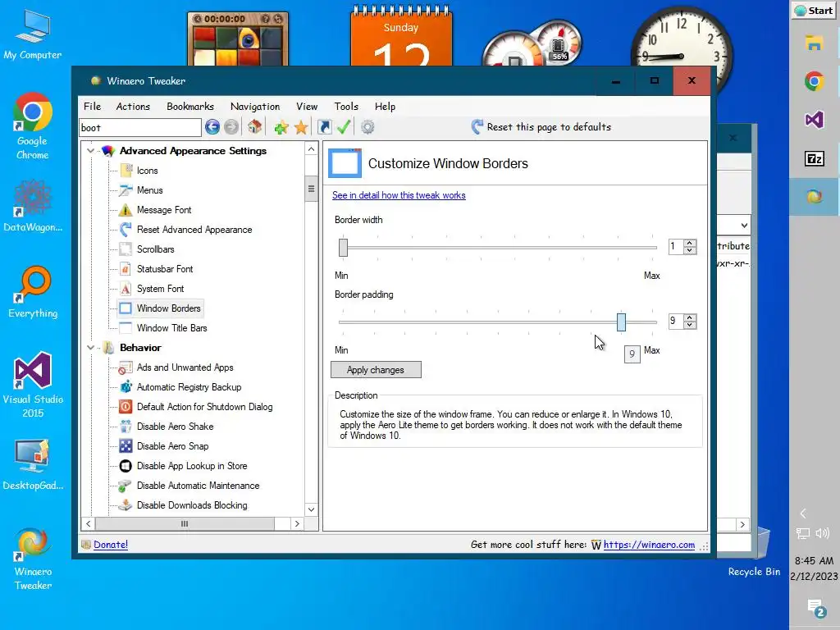Click Reset this page to defaults

pos(541,127)
